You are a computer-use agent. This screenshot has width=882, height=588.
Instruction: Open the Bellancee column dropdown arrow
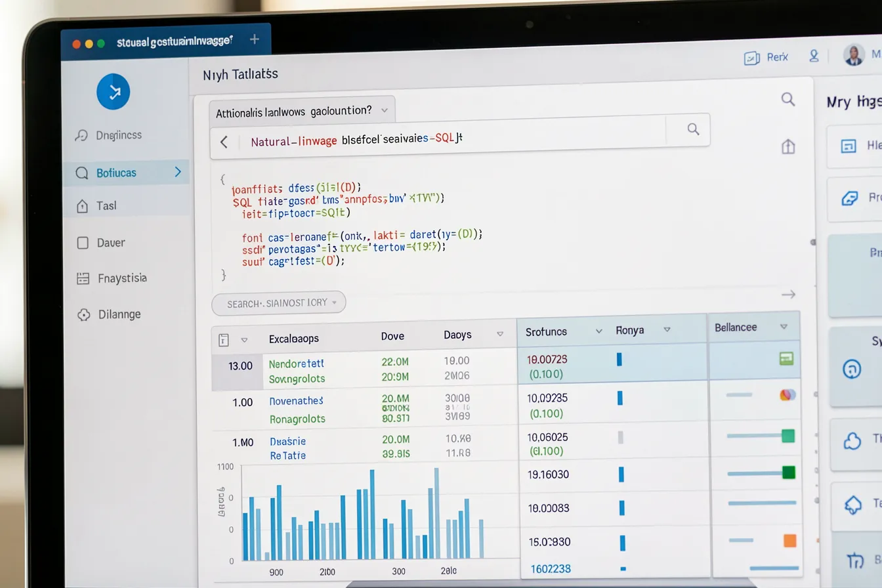[x=783, y=326]
